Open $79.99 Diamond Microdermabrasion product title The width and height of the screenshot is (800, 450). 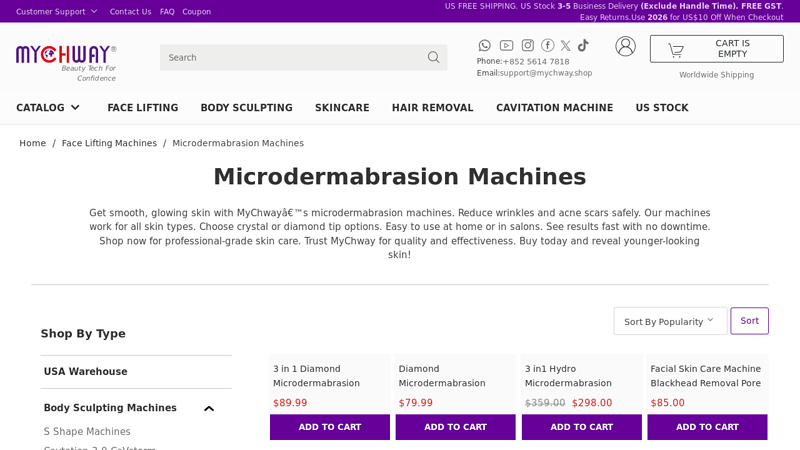tap(442, 376)
